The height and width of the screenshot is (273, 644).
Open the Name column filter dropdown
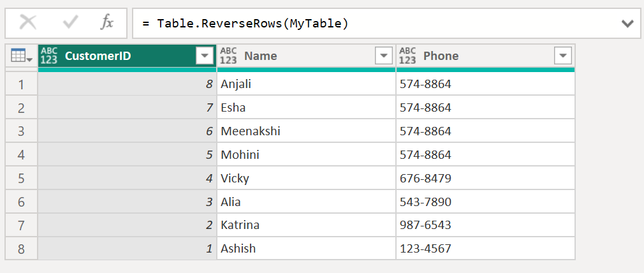[x=383, y=56]
